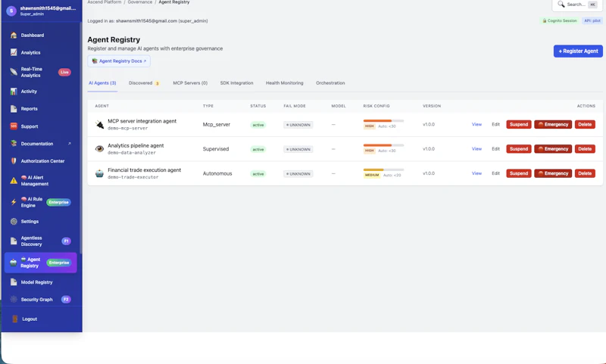Viewport: 606px width, 364px height.
Task: Click the Live badge on Real-Time Analytics
Action: (x=64, y=72)
